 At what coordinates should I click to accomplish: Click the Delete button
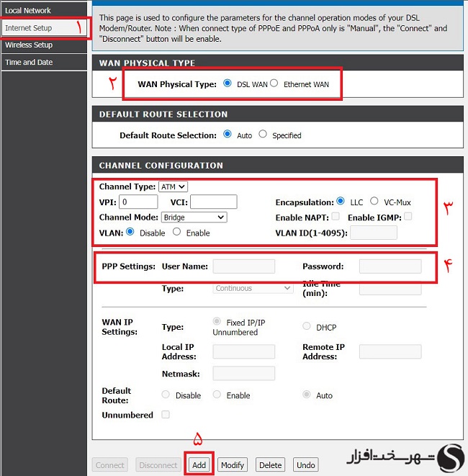pyautogui.click(x=270, y=465)
